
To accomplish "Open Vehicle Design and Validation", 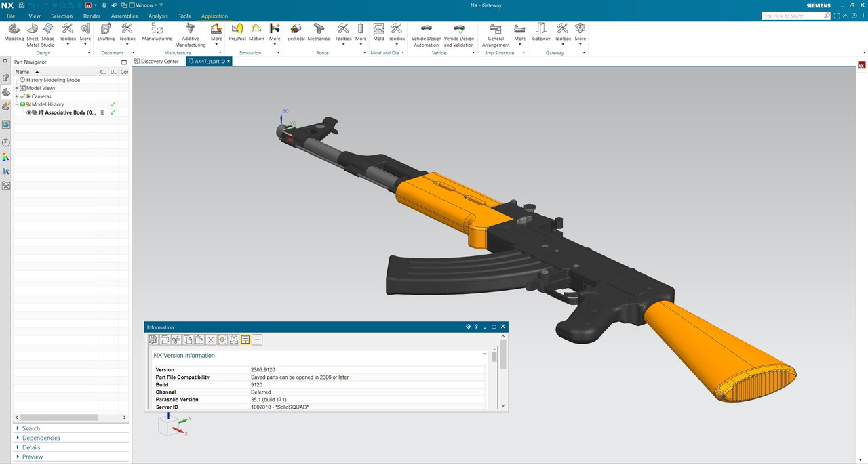I will (459, 35).
